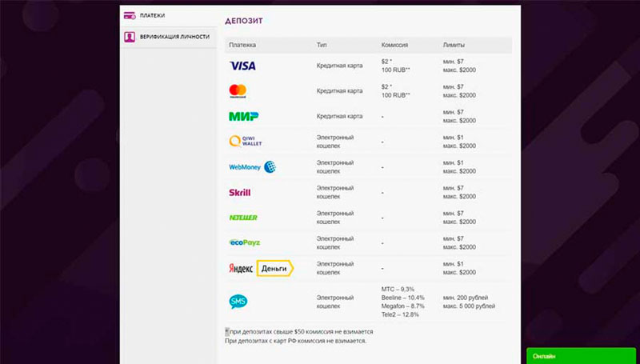Choose the SMS payment bubble icon
640x364 pixels.
pos(238,302)
